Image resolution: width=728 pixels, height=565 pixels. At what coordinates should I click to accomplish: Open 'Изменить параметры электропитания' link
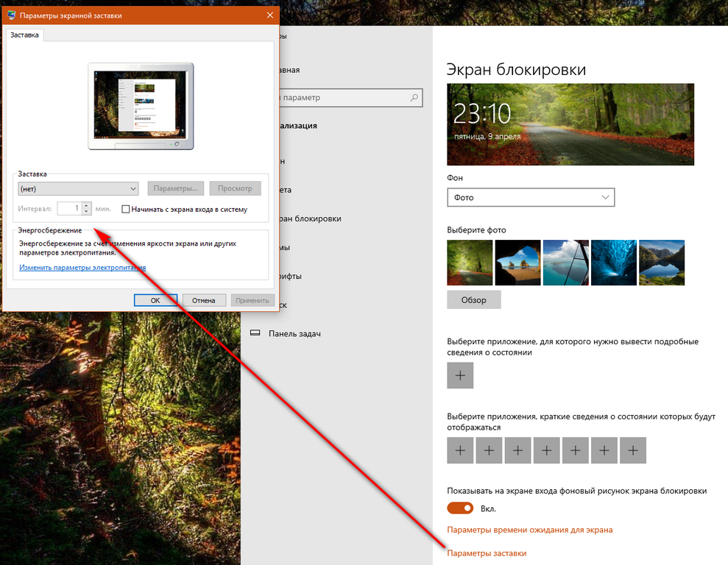(82, 268)
